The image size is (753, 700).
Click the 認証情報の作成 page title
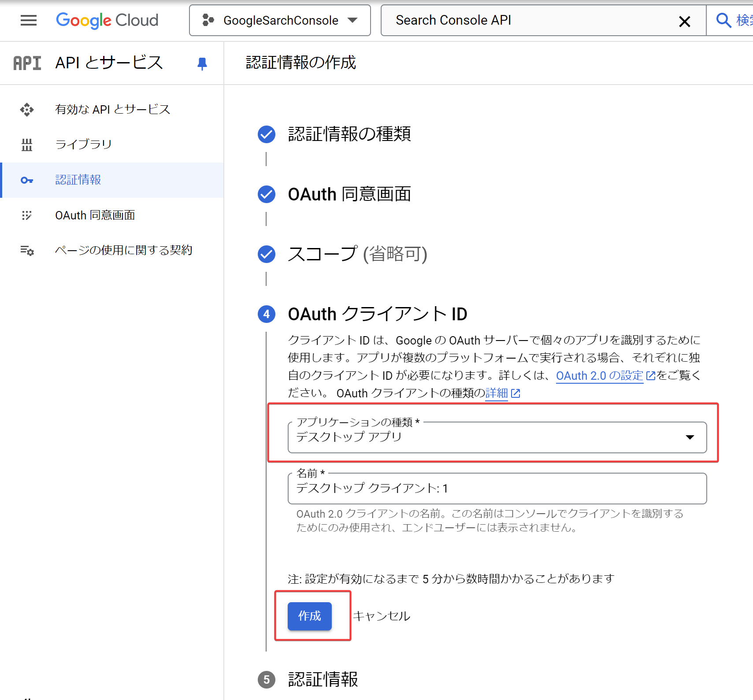point(301,63)
